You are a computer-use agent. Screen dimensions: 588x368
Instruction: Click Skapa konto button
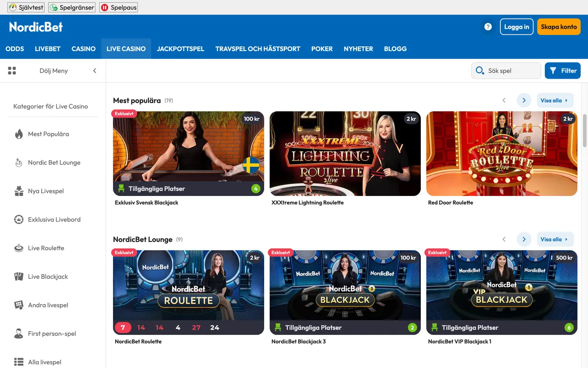click(x=559, y=27)
